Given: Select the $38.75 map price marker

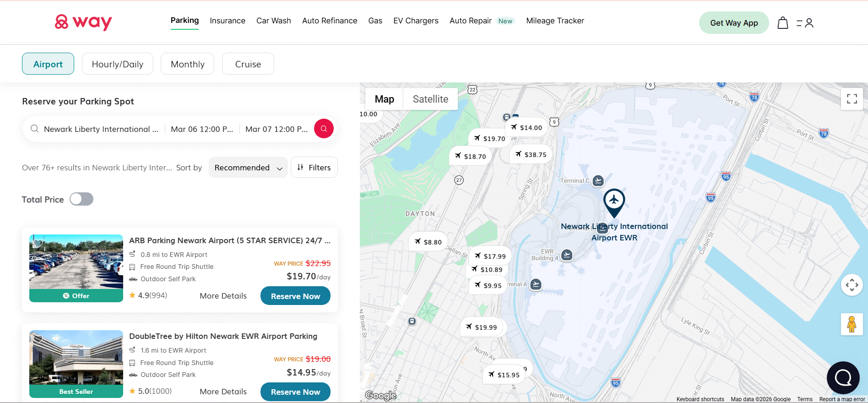Looking at the screenshot, I should point(531,155).
